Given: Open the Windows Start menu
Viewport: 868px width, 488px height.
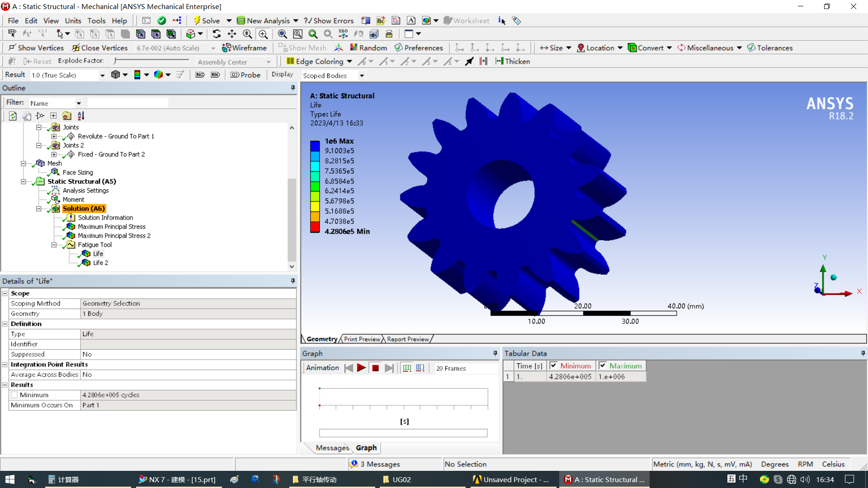Looking at the screenshot, I should pos(10,479).
